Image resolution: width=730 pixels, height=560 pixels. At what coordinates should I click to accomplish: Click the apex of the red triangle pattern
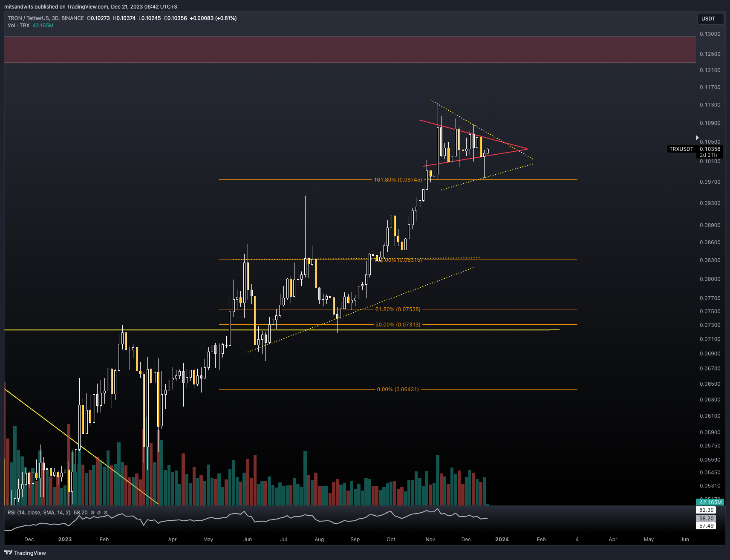pyautogui.click(x=527, y=149)
